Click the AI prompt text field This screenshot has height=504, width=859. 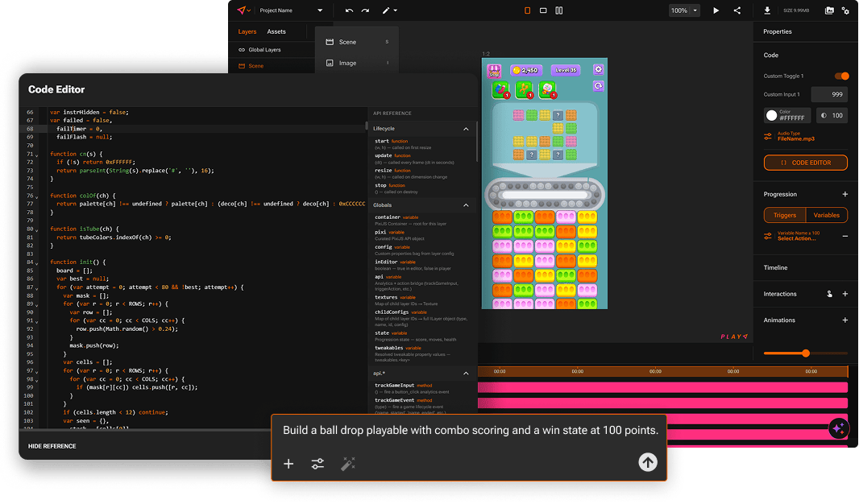click(470, 431)
